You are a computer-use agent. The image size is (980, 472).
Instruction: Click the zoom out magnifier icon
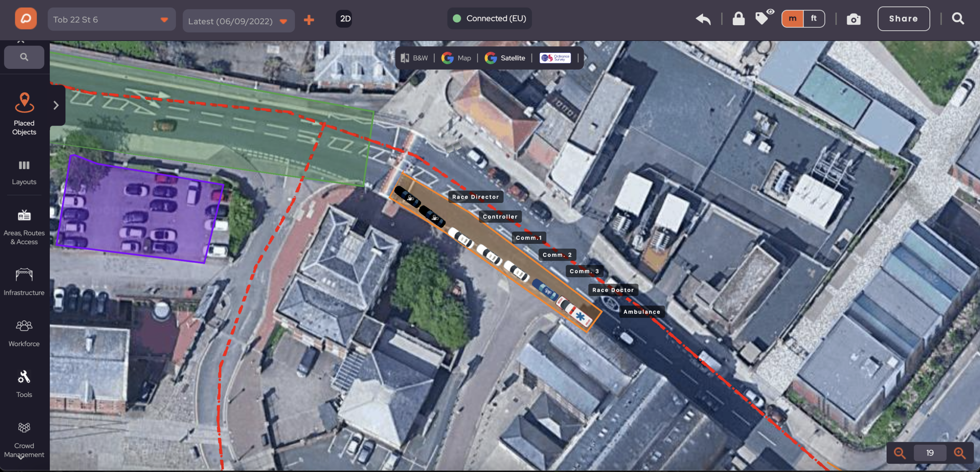point(900,453)
